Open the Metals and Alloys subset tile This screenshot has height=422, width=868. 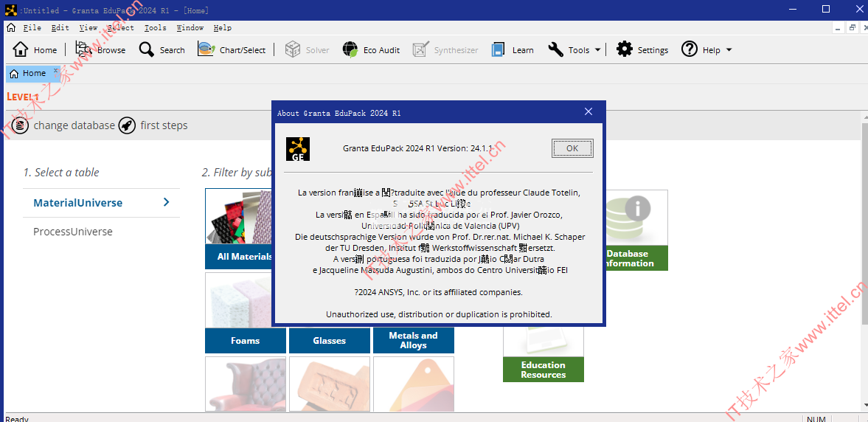[414, 340]
